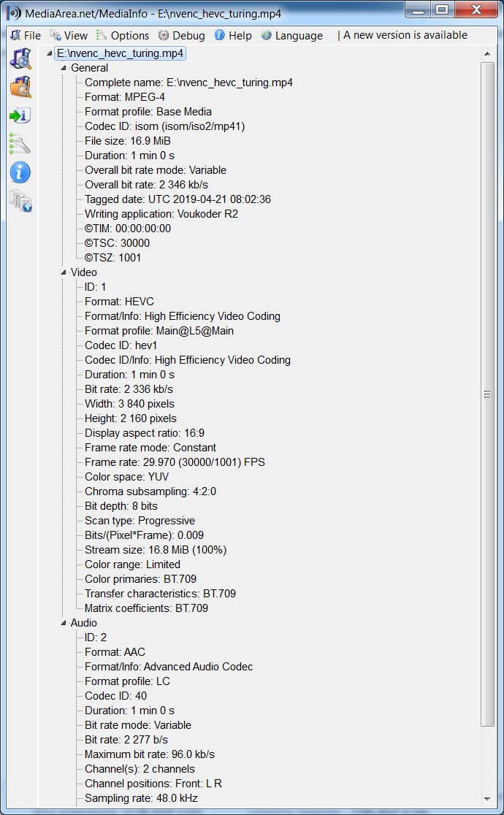This screenshot has height=815, width=504.
Task: Select 'Frame rate mode: Constant' row
Action: (x=150, y=448)
